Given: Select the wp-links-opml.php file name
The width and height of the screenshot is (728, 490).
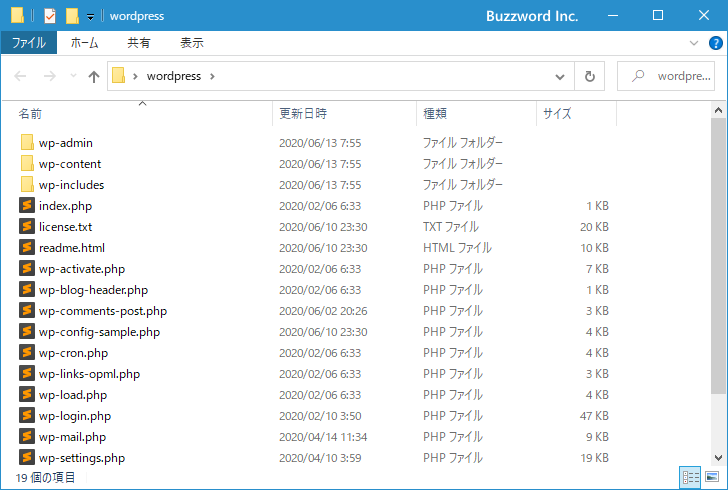Looking at the screenshot, I should [x=89, y=374].
